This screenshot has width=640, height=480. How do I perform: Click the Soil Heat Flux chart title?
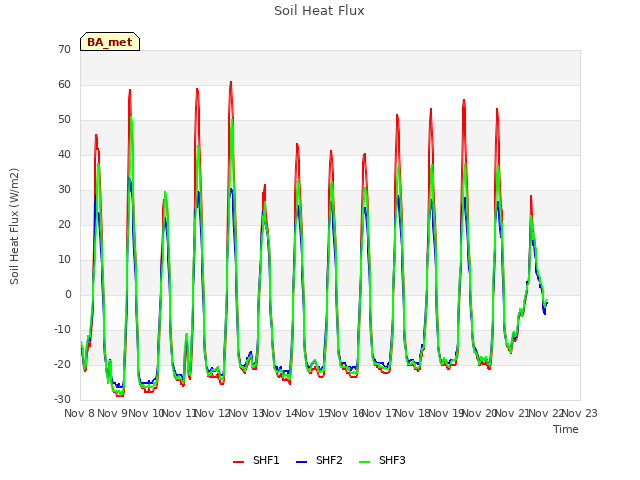tap(319, 11)
